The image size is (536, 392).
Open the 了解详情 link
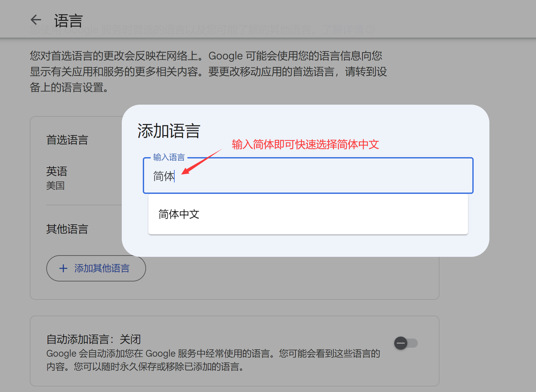343,30
